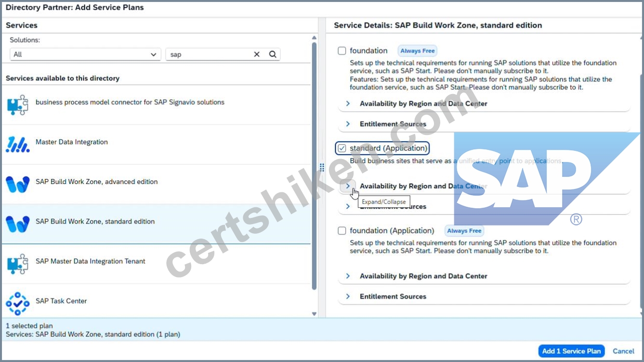Screen dimensions: 644x362
Task: Check the foundation plan checkbox
Action: point(342,51)
